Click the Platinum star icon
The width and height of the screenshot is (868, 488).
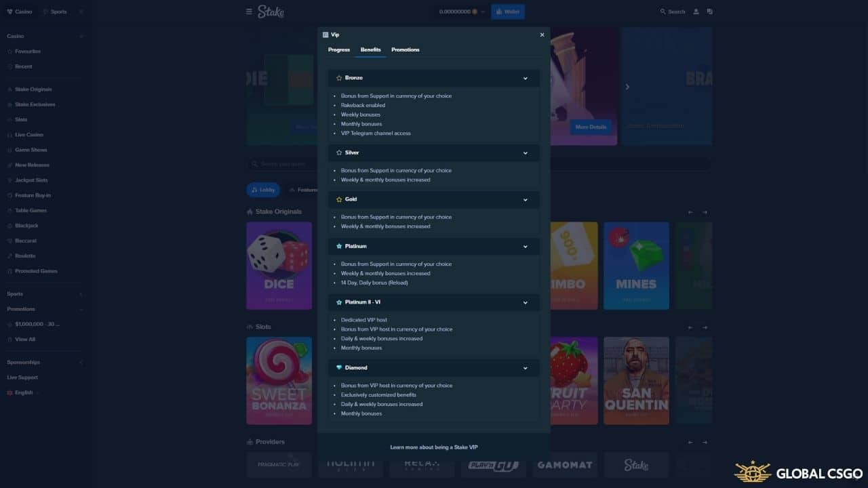(339, 246)
